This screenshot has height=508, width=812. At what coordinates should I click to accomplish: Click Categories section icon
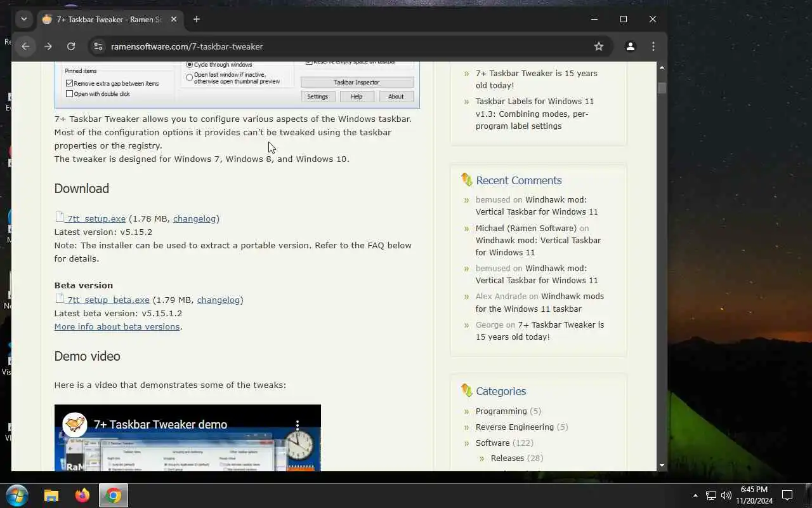pyautogui.click(x=467, y=391)
